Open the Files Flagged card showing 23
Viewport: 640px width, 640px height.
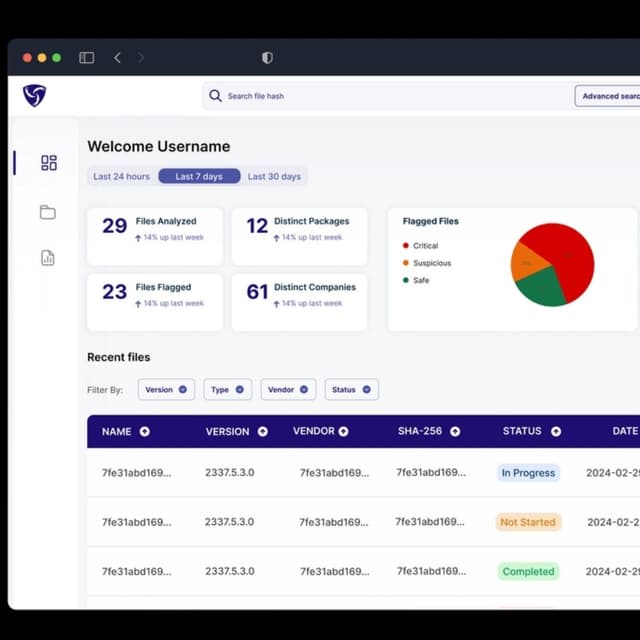click(x=155, y=302)
